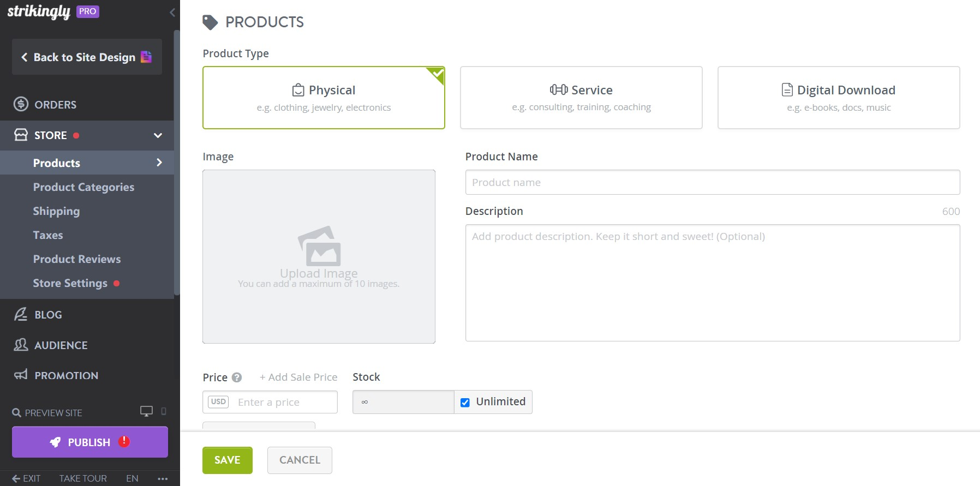Viewport: 980px width, 486px height.
Task: Collapse the Store menu chevron
Action: (158, 135)
